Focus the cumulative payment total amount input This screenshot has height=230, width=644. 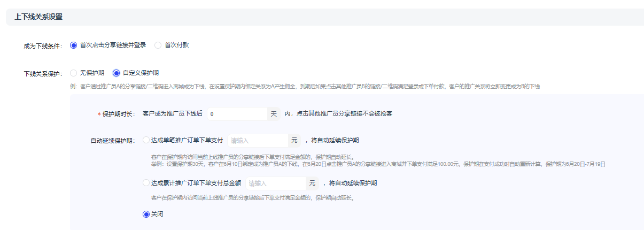275,183
